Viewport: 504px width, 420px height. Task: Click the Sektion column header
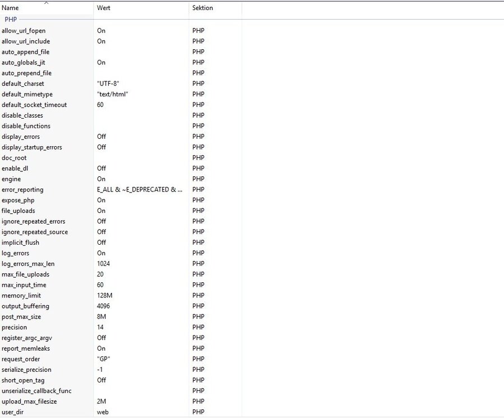click(202, 8)
